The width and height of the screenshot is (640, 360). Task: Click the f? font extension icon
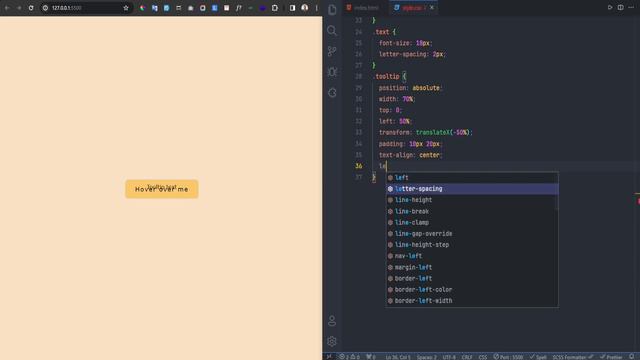pyautogui.click(x=239, y=8)
